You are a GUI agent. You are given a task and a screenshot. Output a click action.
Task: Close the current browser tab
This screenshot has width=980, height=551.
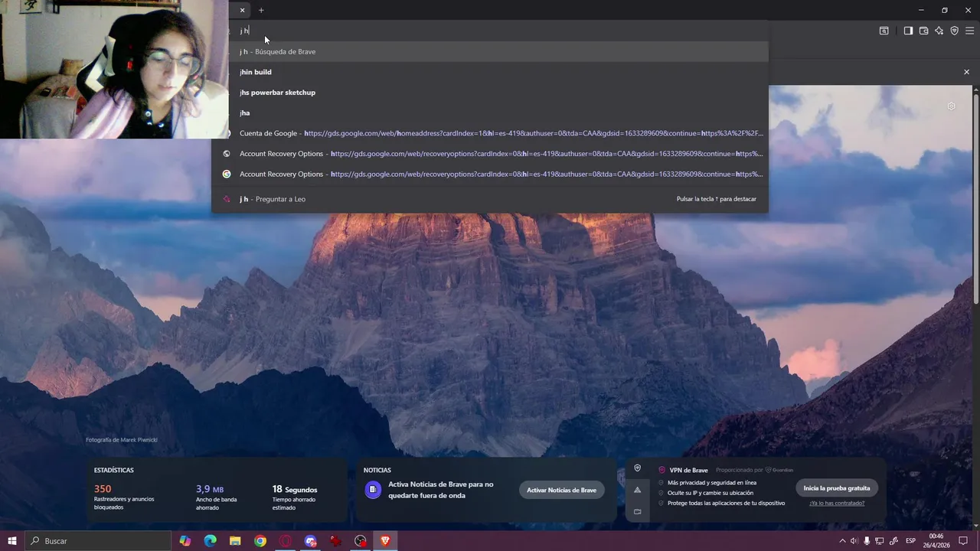(x=242, y=10)
